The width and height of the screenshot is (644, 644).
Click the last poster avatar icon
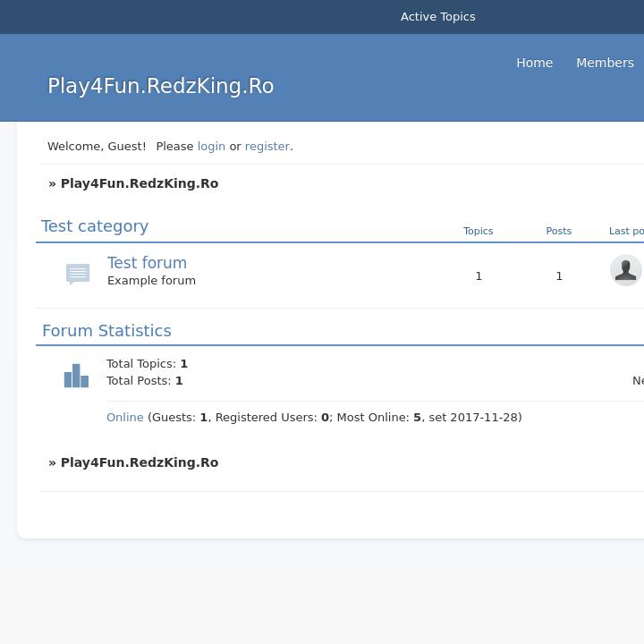coord(625,270)
